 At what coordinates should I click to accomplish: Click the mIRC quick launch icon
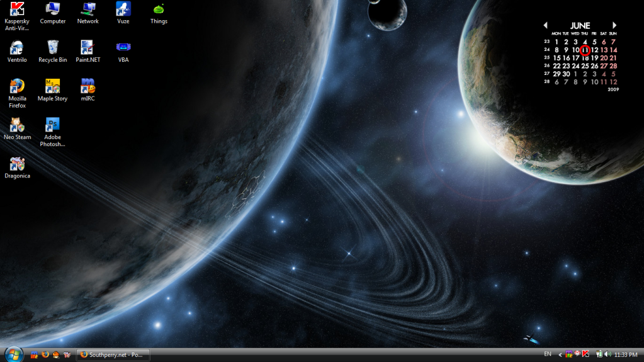pos(35,354)
